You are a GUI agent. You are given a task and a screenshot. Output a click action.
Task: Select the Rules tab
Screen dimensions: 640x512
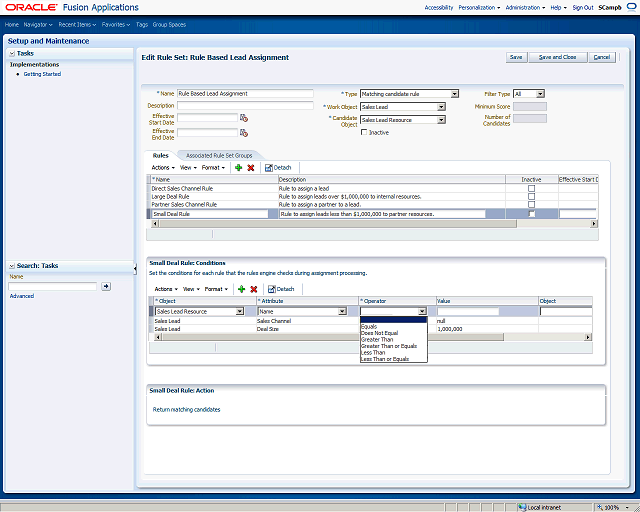[160, 156]
